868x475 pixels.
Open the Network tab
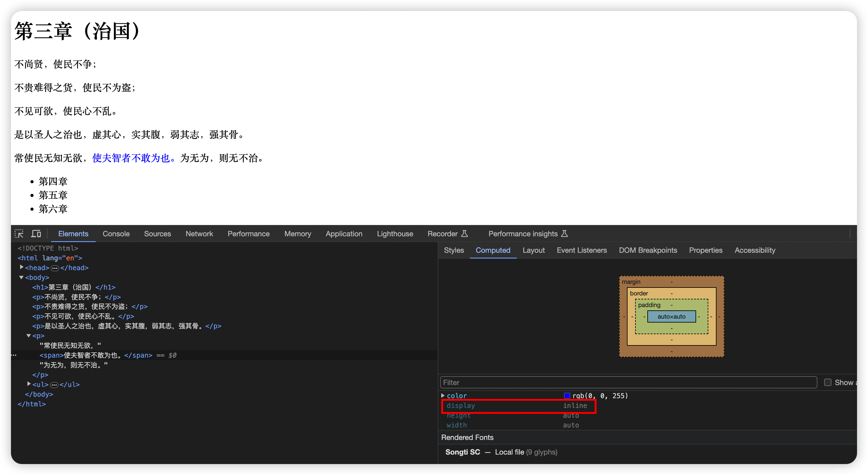tap(199, 234)
